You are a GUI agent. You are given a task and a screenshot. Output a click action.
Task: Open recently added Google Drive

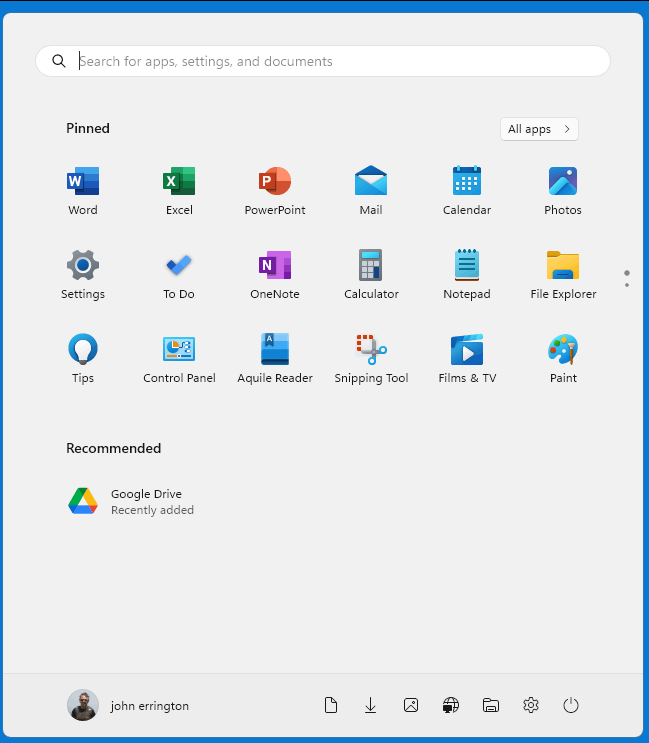tap(131, 501)
